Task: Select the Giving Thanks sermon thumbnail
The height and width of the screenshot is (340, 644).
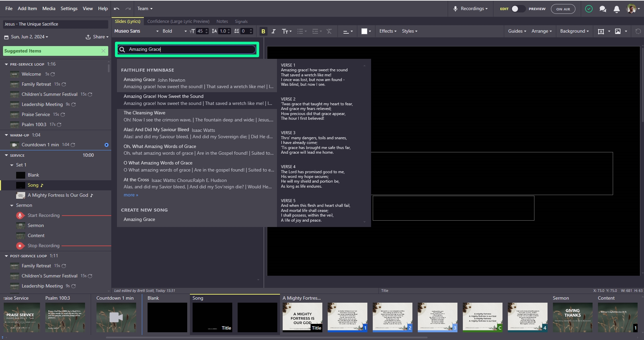Action: coord(572,317)
